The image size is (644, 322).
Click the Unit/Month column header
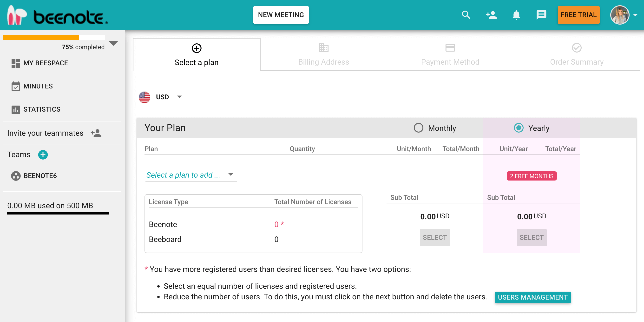point(414,149)
